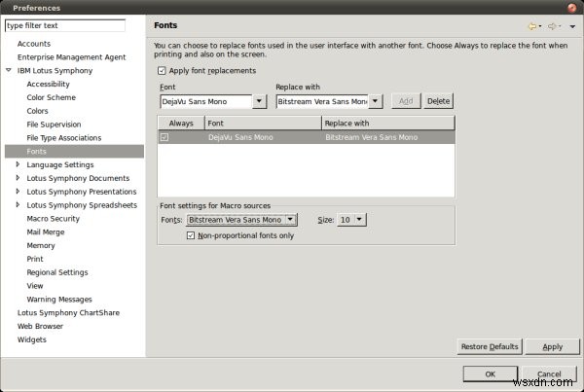The width and height of the screenshot is (584, 392).
Task: Click the DejaVu Sans Mono font combo field
Action: pos(206,101)
